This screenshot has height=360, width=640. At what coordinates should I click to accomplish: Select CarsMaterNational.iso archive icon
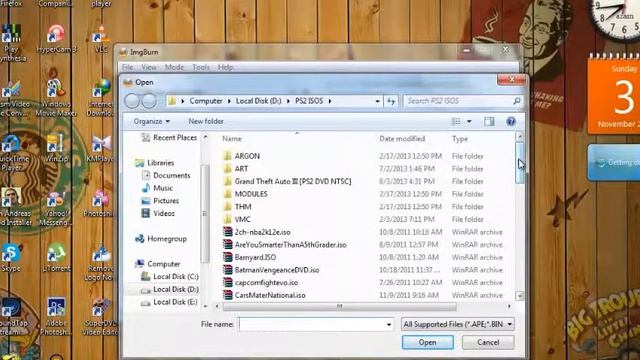point(227,295)
